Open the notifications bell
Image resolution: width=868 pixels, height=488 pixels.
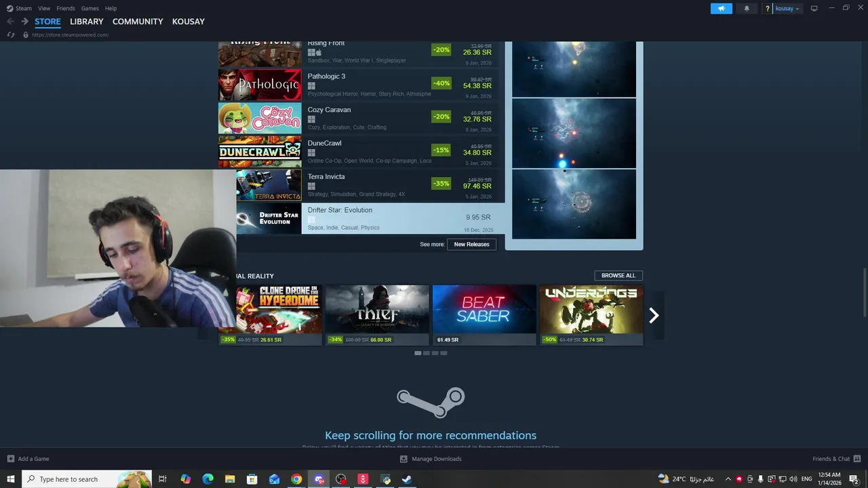(747, 8)
